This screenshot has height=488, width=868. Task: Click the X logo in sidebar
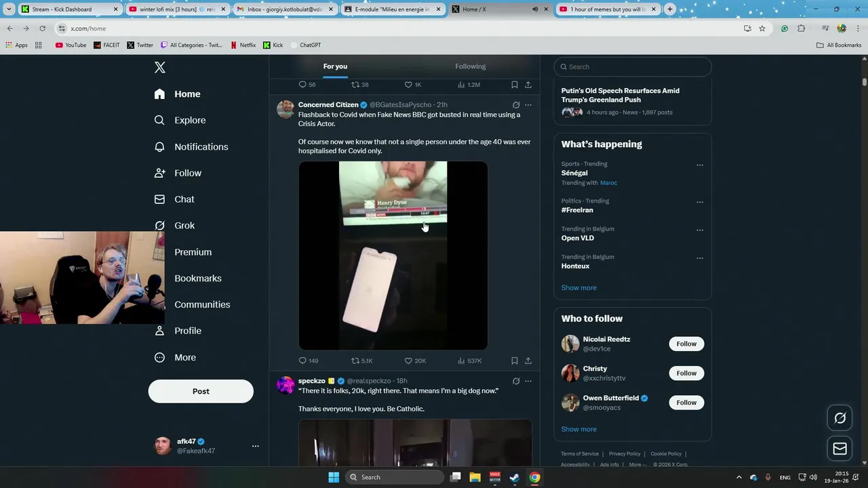coord(160,67)
